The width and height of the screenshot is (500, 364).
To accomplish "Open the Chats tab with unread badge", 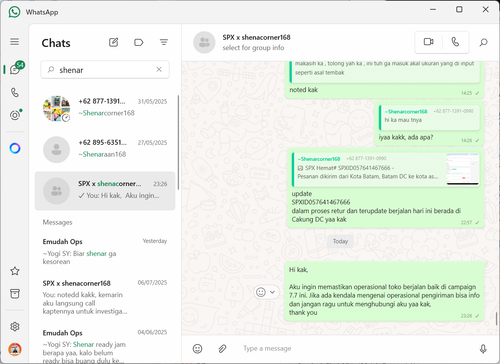I will pos(16,68).
